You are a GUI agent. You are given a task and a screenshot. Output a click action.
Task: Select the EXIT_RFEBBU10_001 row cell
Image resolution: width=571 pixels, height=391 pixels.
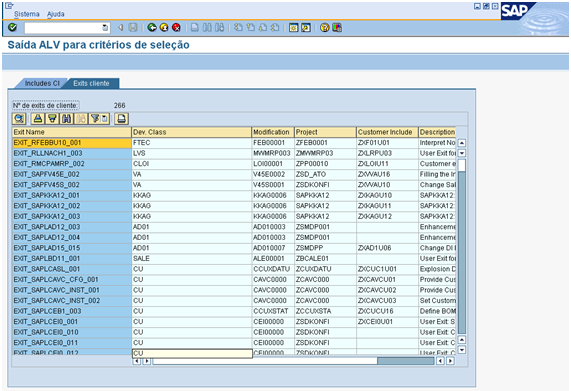coord(72,143)
